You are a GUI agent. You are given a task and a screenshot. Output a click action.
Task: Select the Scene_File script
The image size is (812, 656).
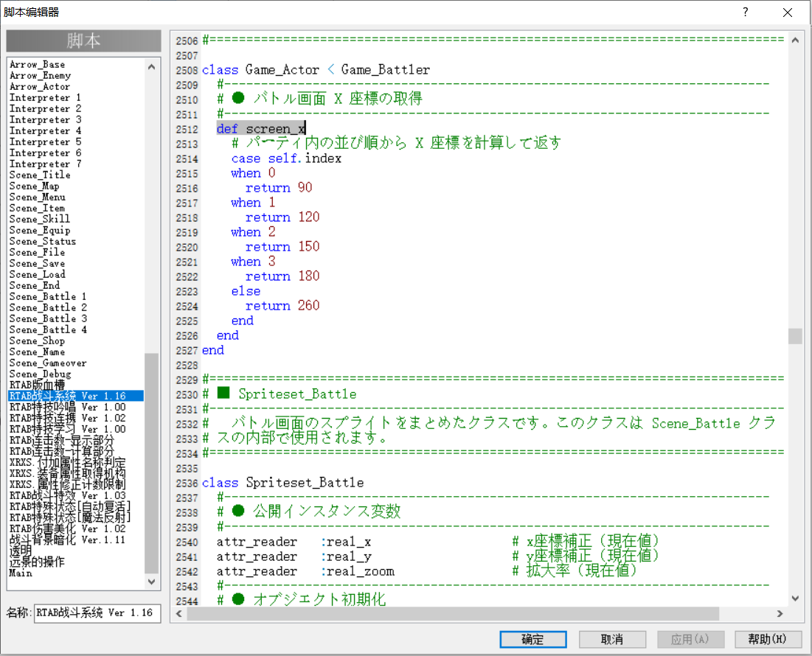click(76, 253)
